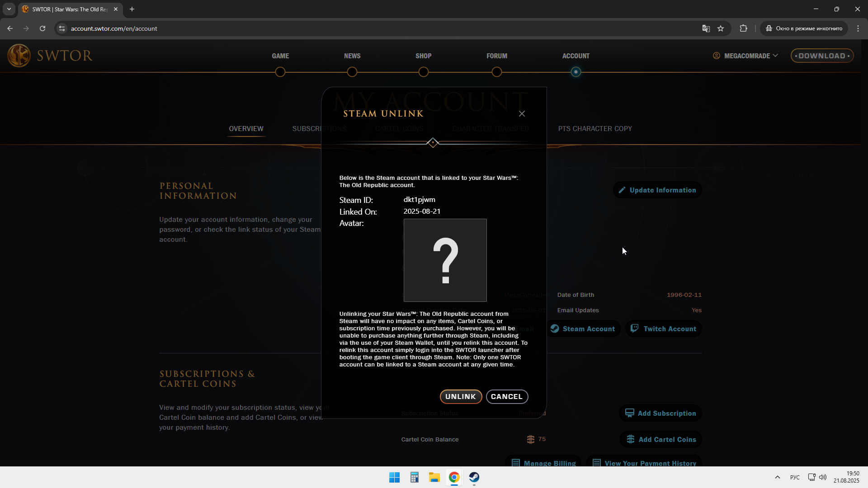Open Calculator from the taskbar
The width and height of the screenshot is (868, 488).
414,477
